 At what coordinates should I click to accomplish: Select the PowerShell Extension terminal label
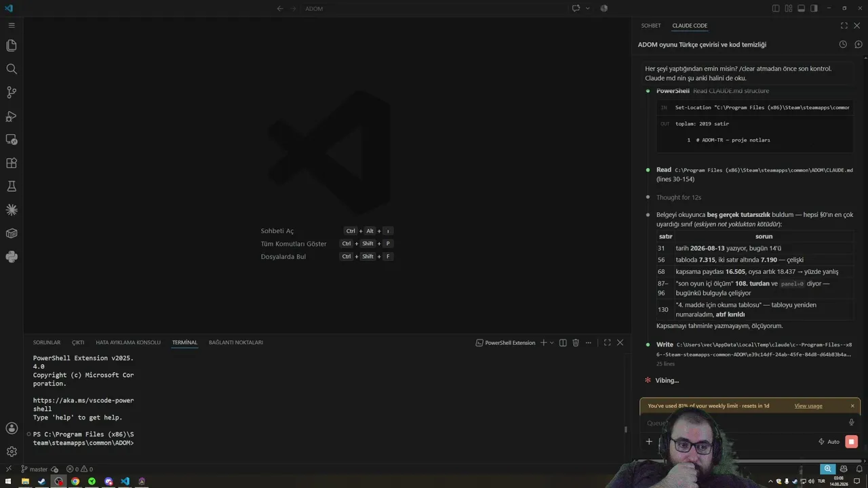(506, 343)
